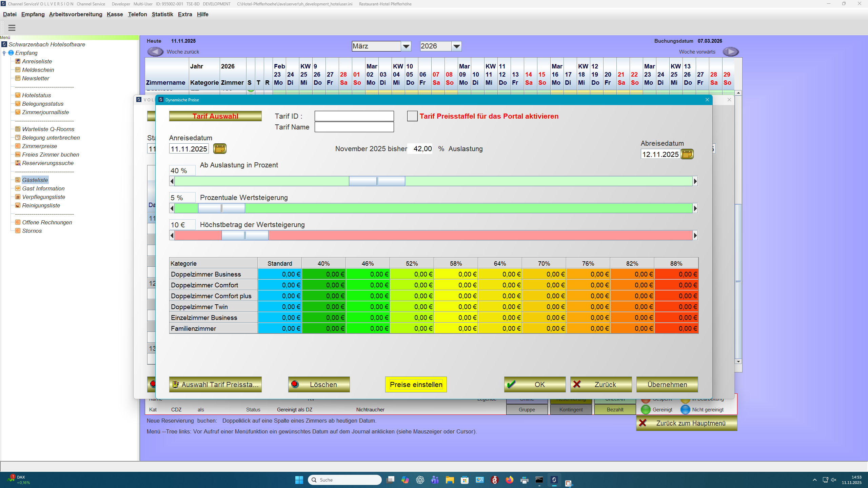Open Zimmerpreise from the sidebar

[x=39, y=146]
